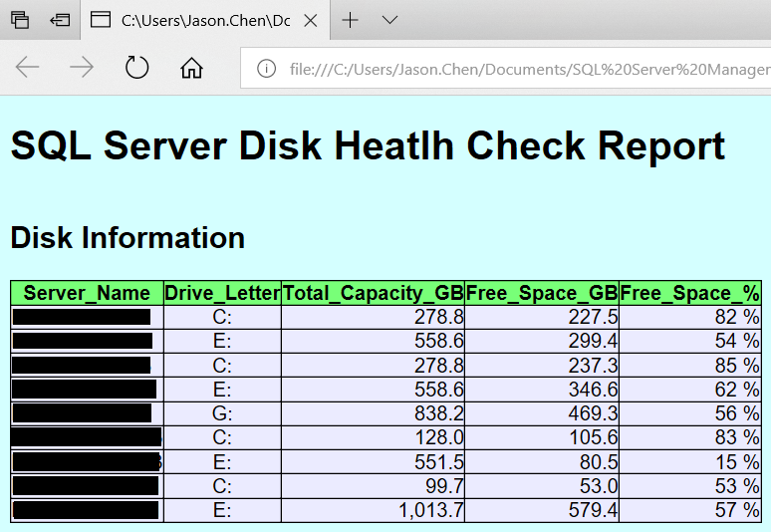Select the 15 % cell
This screenshot has width=771, height=532.
coord(690,462)
